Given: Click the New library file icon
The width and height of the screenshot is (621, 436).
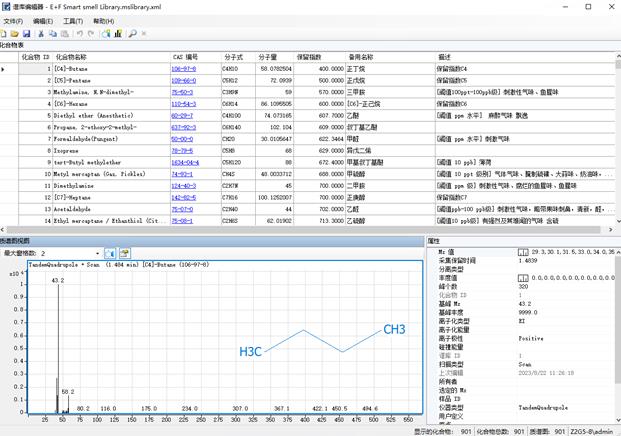Looking at the screenshot, I should (3, 34).
